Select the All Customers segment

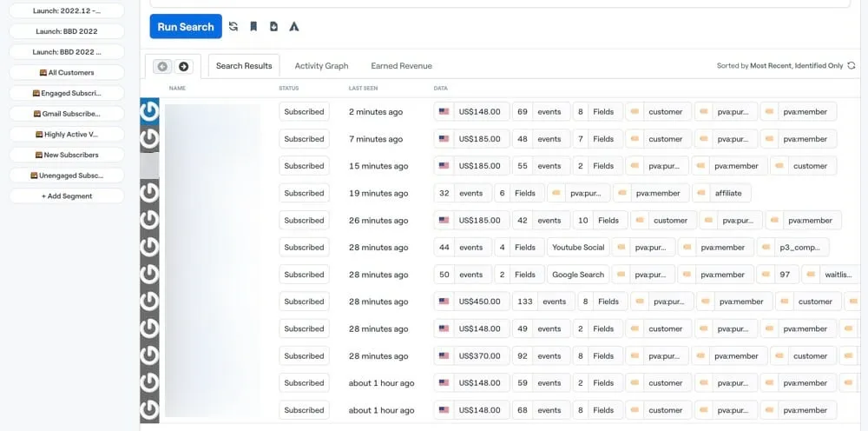click(x=67, y=73)
